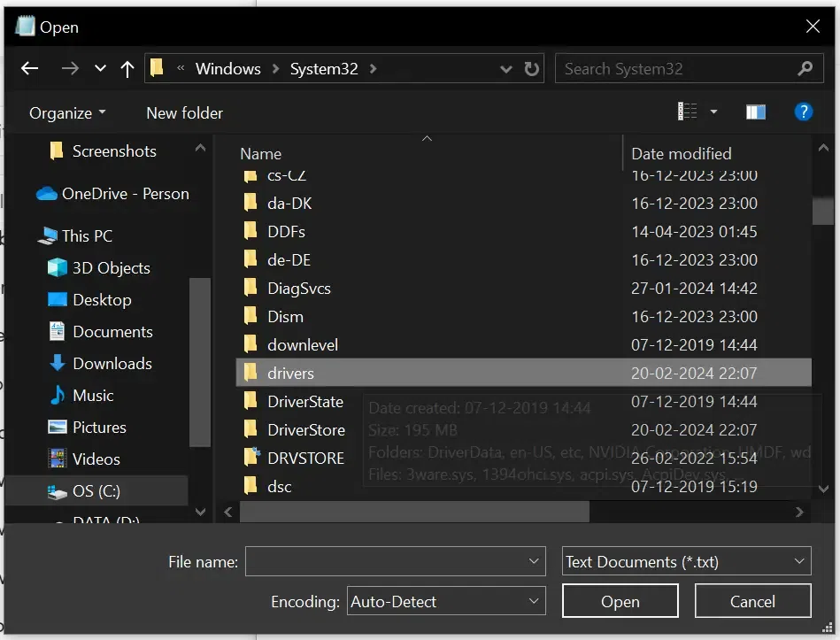Click navigation pane scroll down arrow
The image size is (840, 640).
200,512
